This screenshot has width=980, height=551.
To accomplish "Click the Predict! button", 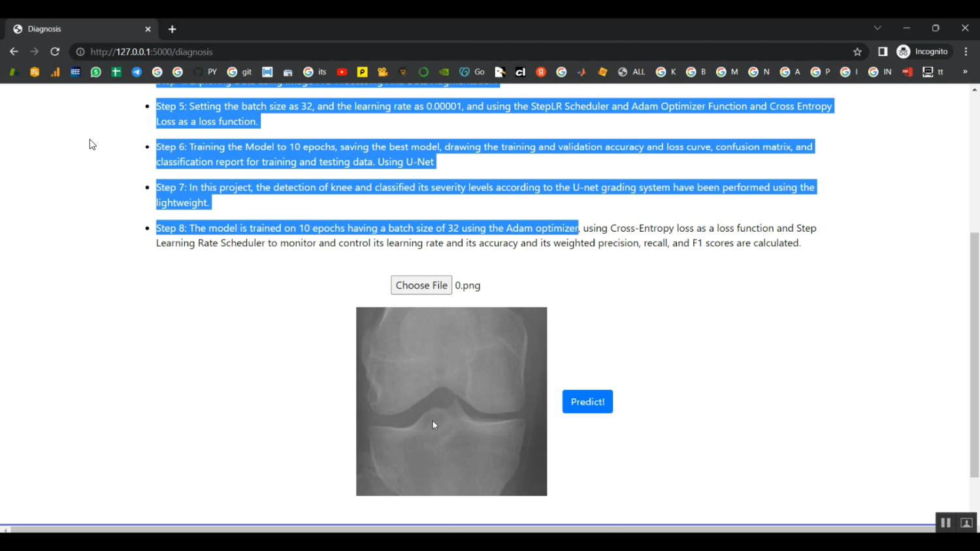I will tap(587, 401).
